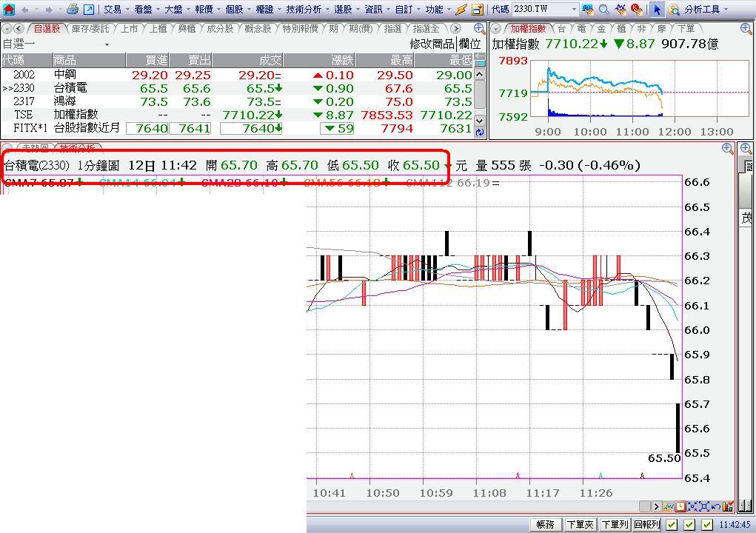The image size is (756, 533).
Task: Open the 看盤 dropdown menu
Action: coord(147,9)
